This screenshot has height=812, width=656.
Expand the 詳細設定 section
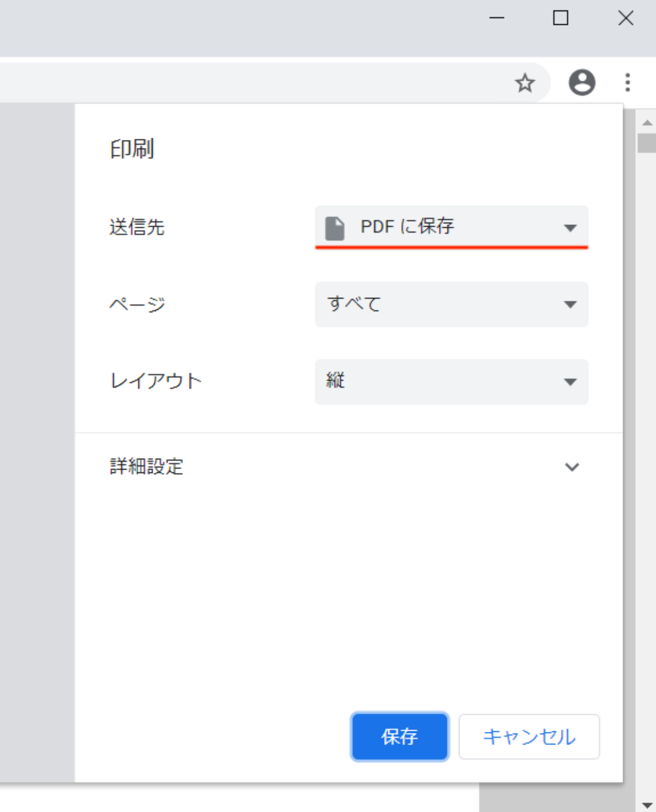tap(571, 467)
